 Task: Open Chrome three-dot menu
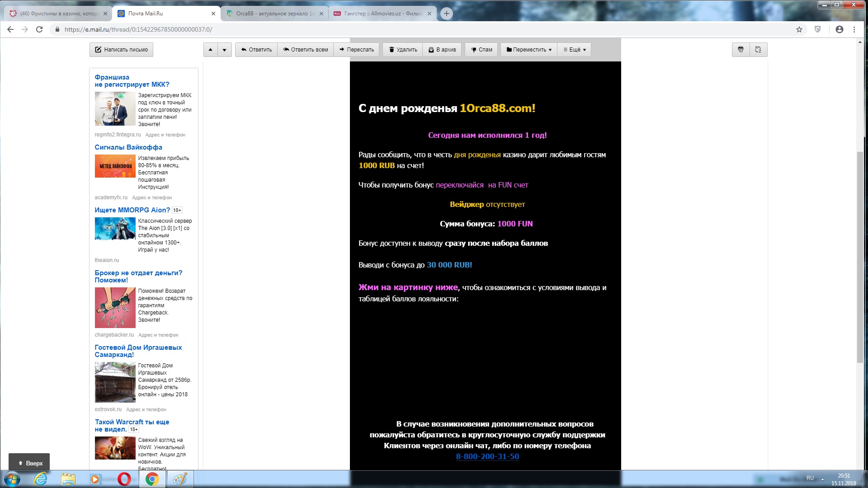point(854,29)
